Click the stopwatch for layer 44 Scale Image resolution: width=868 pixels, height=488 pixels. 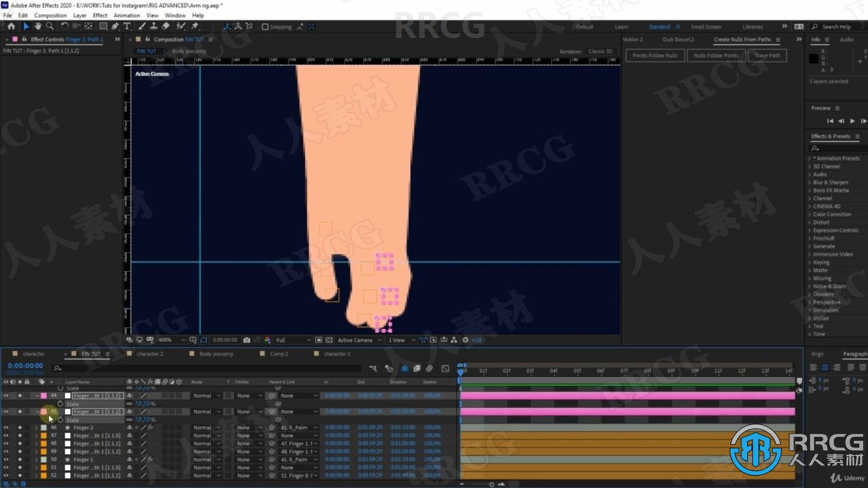click(x=60, y=403)
